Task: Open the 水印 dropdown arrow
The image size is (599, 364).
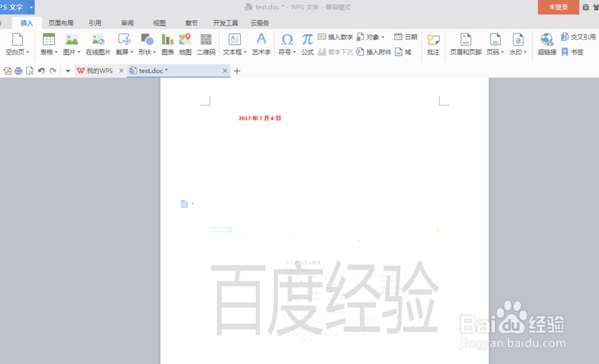Action: click(525, 52)
